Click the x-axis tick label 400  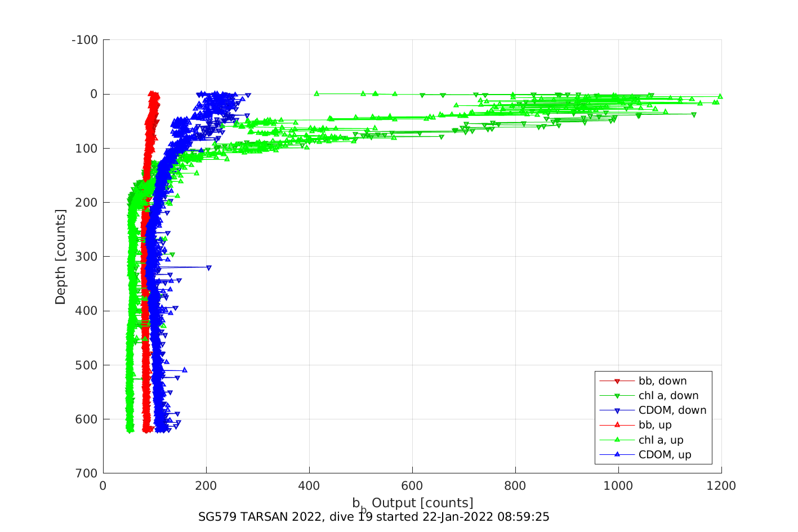[309, 486]
